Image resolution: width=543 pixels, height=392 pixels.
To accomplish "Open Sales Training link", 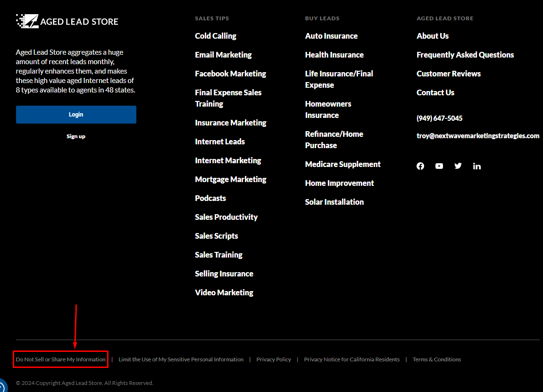I will tap(218, 255).
